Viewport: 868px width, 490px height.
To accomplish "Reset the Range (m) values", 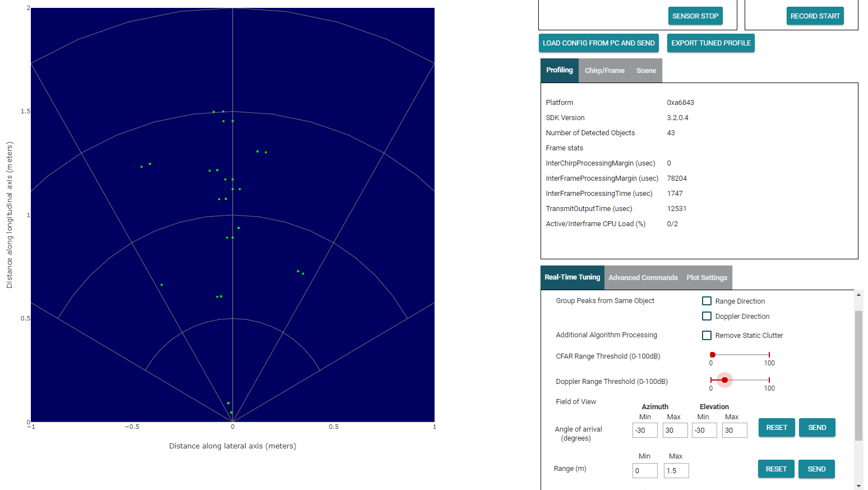I will click(776, 469).
